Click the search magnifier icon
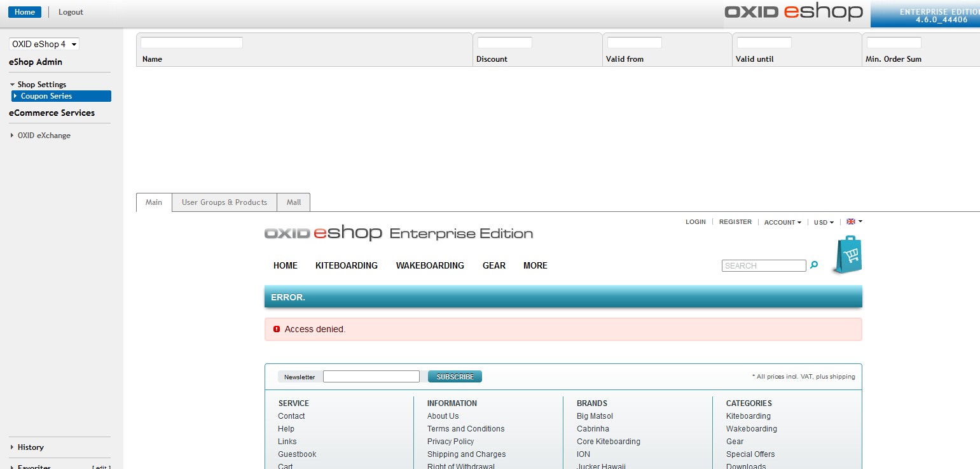The image size is (980, 469). [814, 265]
